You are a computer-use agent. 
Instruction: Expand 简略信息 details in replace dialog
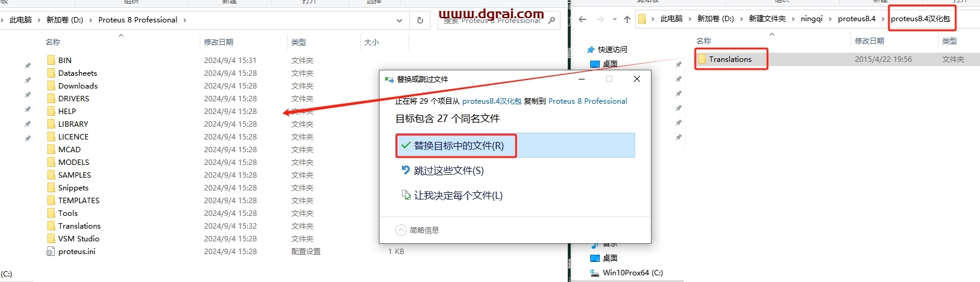(417, 230)
